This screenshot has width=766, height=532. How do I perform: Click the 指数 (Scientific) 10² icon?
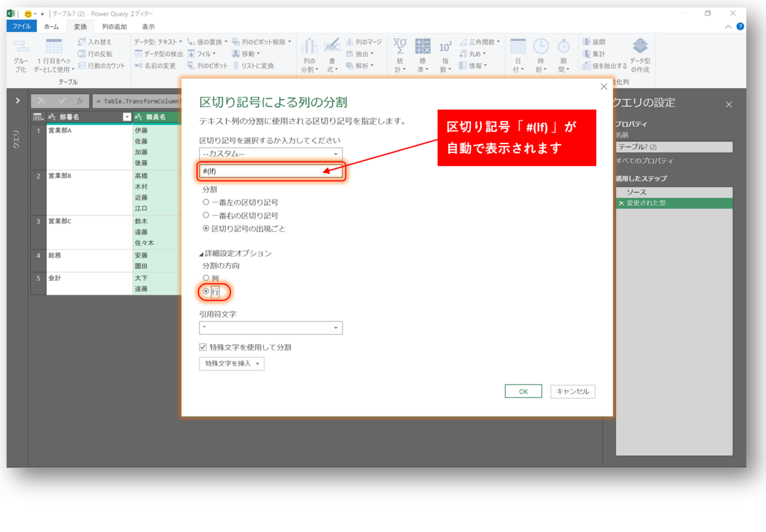[x=445, y=47]
